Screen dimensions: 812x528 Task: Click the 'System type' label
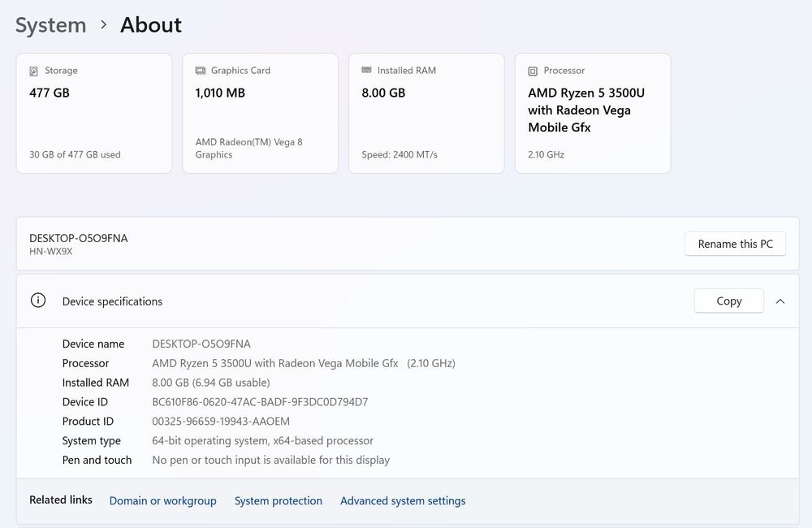(91, 440)
